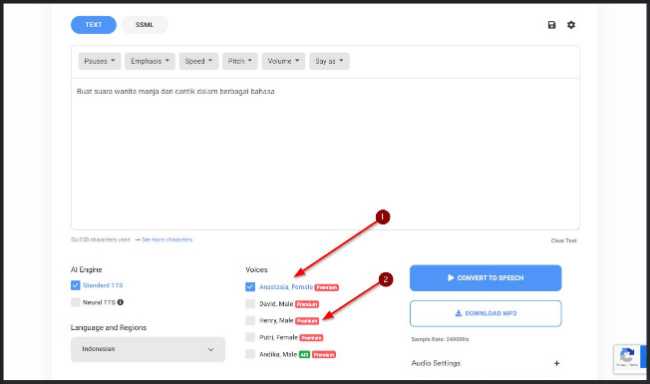Click the Sample Rate text
The height and width of the screenshot is (384, 650).
(x=440, y=339)
